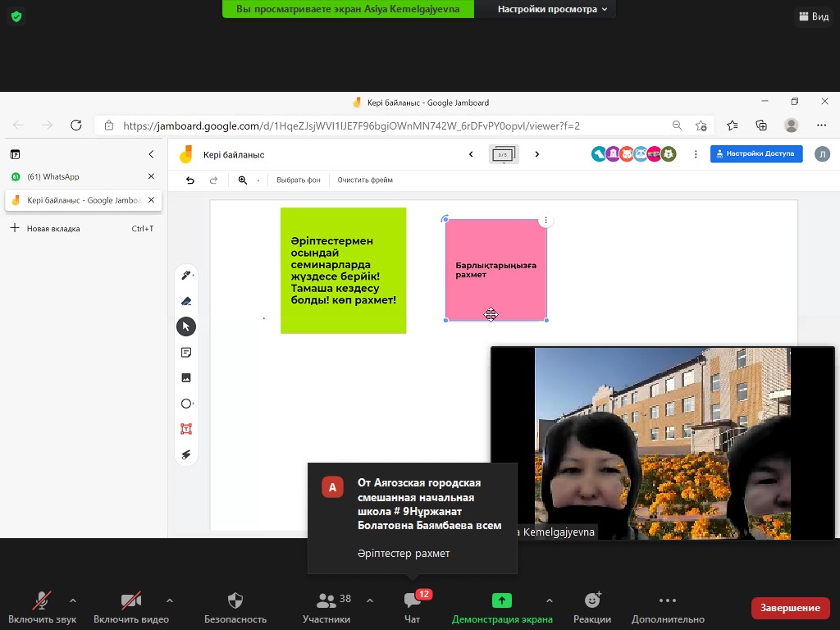Click the Настройки Доступа button
Image resolution: width=840 pixels, height=630 pixels.
[756, 154]
